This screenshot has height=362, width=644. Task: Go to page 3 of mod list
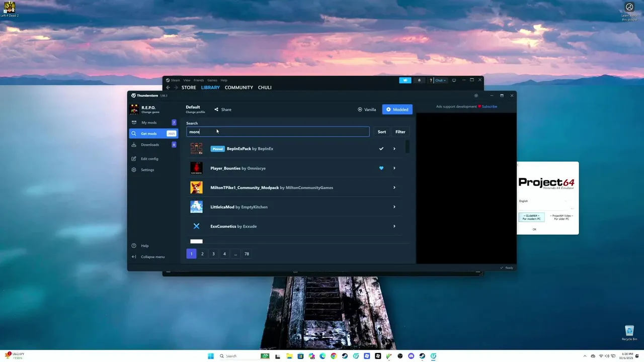click(213, 254)
